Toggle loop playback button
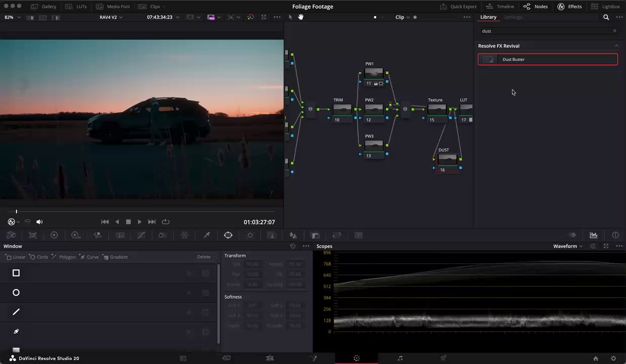Screen dimensions: 626x364 [x=165, y=222]
